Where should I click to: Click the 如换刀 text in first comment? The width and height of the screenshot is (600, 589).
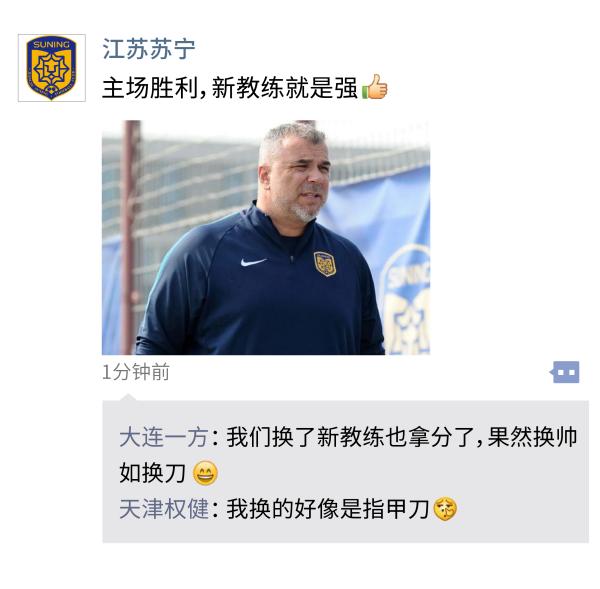point(152,473)
